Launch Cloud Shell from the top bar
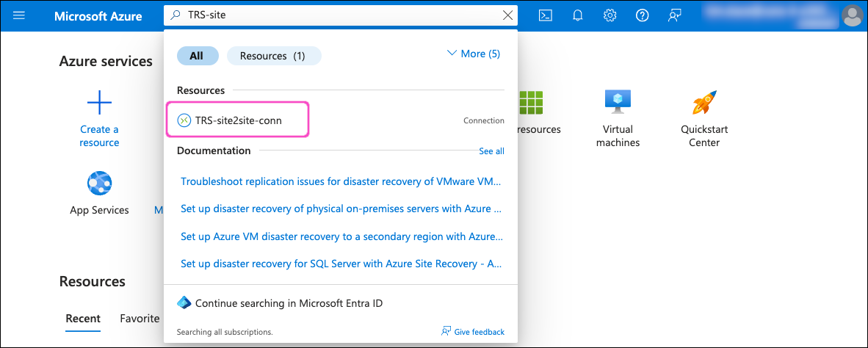868x348 pixels. (546, 15)
